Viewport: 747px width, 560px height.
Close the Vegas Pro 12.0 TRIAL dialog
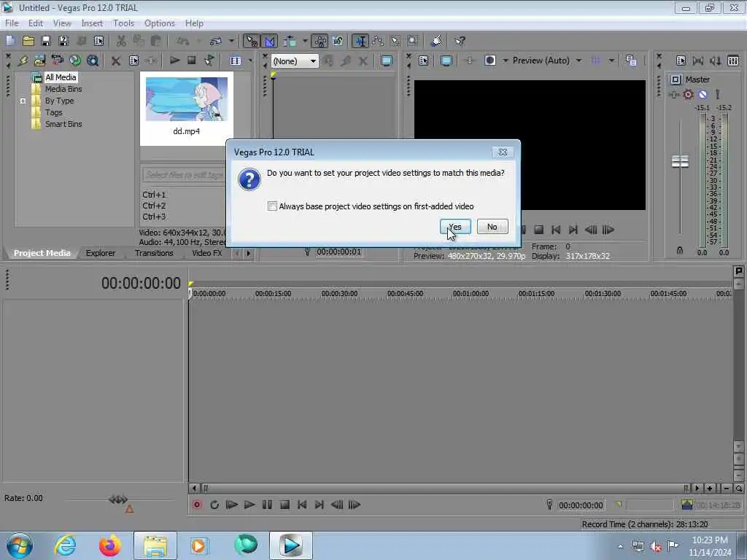point(503,152)
